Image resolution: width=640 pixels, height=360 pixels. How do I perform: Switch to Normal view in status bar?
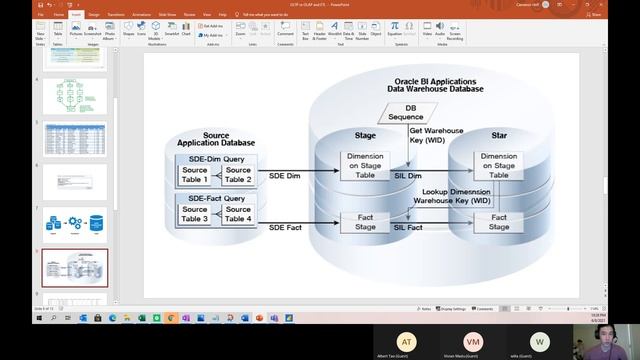[x=505, y=309]
